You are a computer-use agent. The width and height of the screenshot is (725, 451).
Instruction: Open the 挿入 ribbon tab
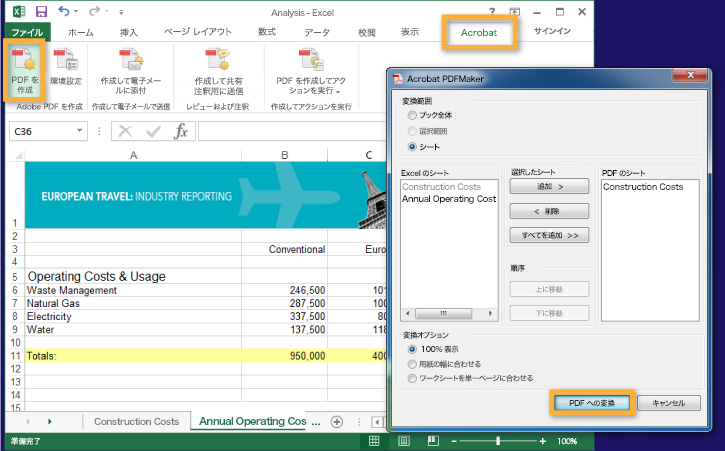pyautogui.click(x=129, y=32)
